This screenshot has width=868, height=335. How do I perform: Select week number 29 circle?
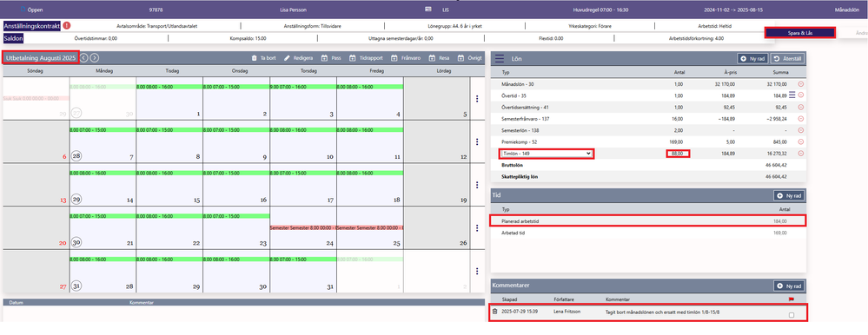(x=76, y=199)
